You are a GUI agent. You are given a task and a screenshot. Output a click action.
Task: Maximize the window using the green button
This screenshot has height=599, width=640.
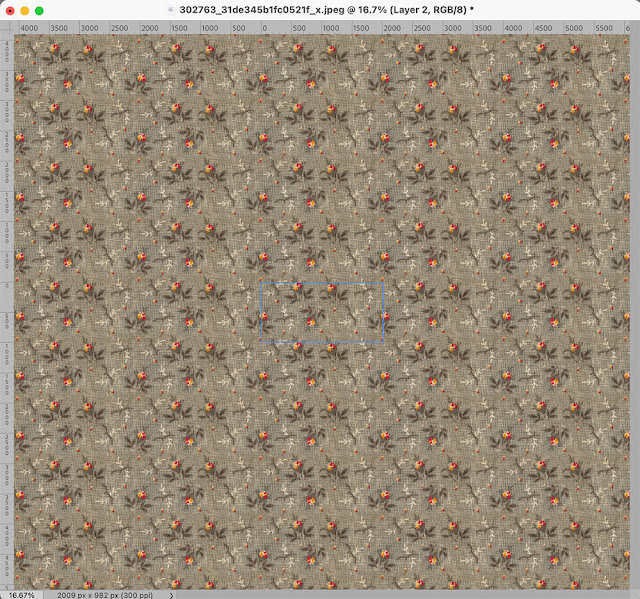(39, 11)
